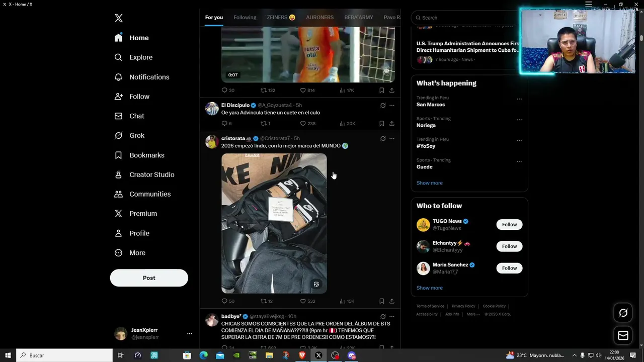Follow Elchantyy account

click(x=509, y=246)
